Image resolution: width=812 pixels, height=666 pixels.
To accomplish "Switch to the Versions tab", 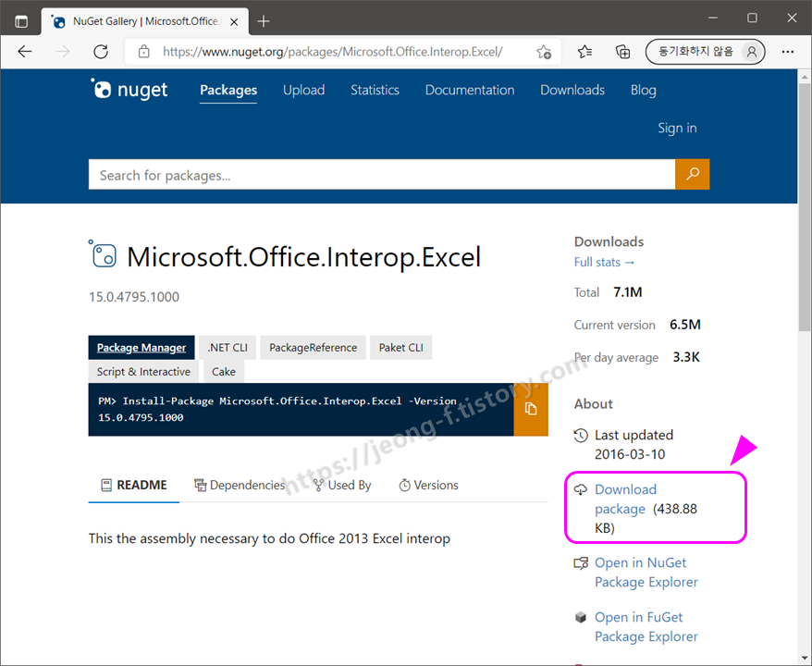I will click(x=428, y=486).
